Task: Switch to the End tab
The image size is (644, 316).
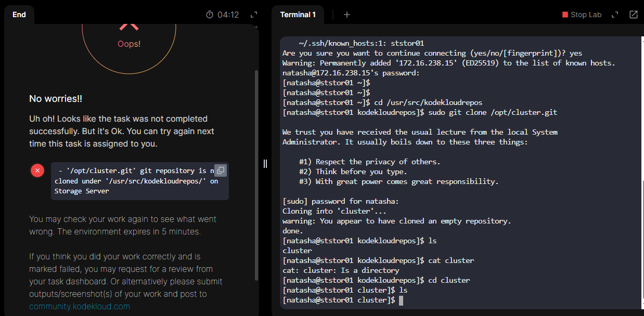Action: [x=19, y=15]
